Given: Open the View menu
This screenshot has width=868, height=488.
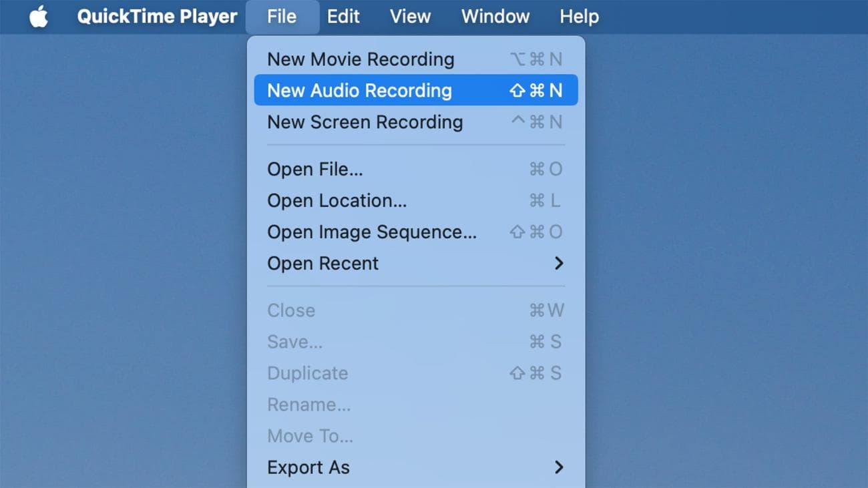Looking at the screenshot, I should click(x=409, y=17).
